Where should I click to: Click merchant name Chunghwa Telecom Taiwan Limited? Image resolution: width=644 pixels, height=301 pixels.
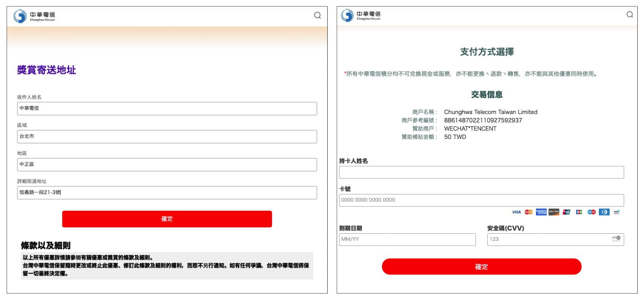click(x=491, y=112)
